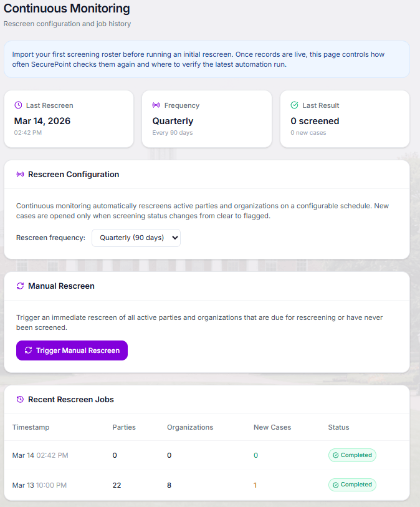Image resolution: width=420 pixels, height=507 pixels.
Task: Click the orange new cases count of 1
Action: pyautogui.click(x=255, y=485)
